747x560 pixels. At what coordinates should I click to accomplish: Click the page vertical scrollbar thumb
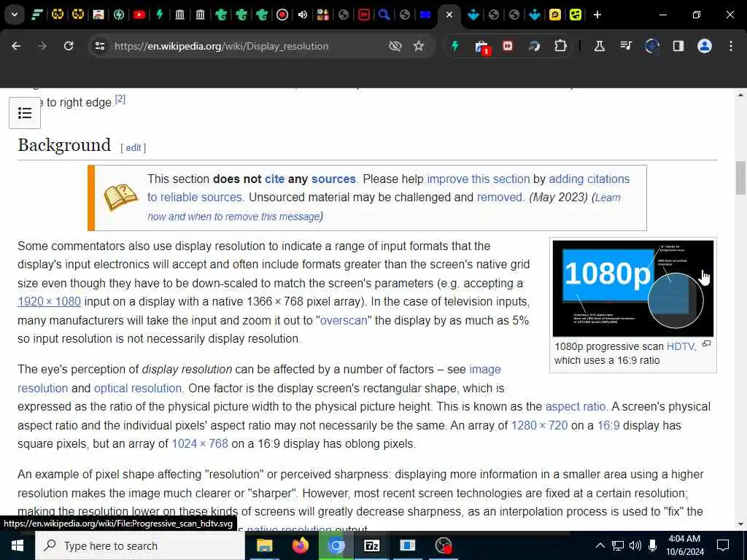click(740, 178)
